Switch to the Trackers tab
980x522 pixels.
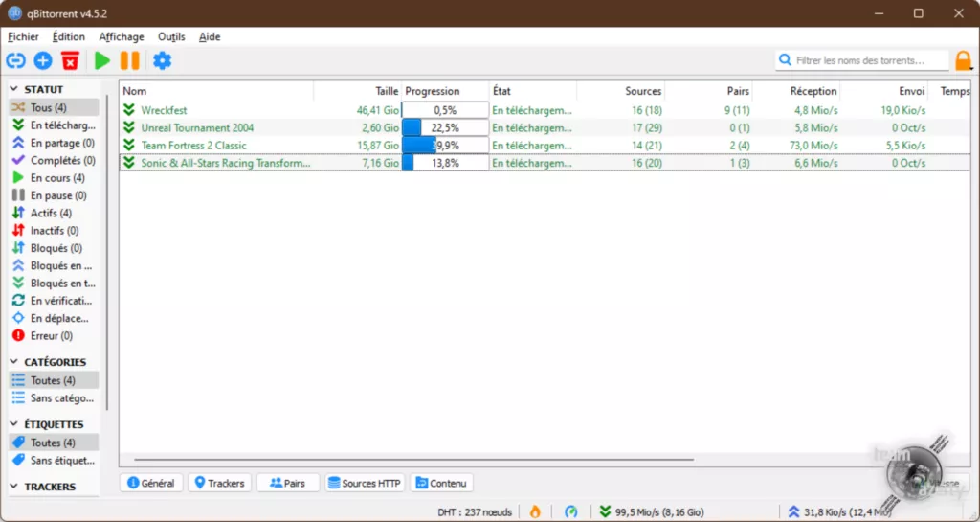coord(219,483)
